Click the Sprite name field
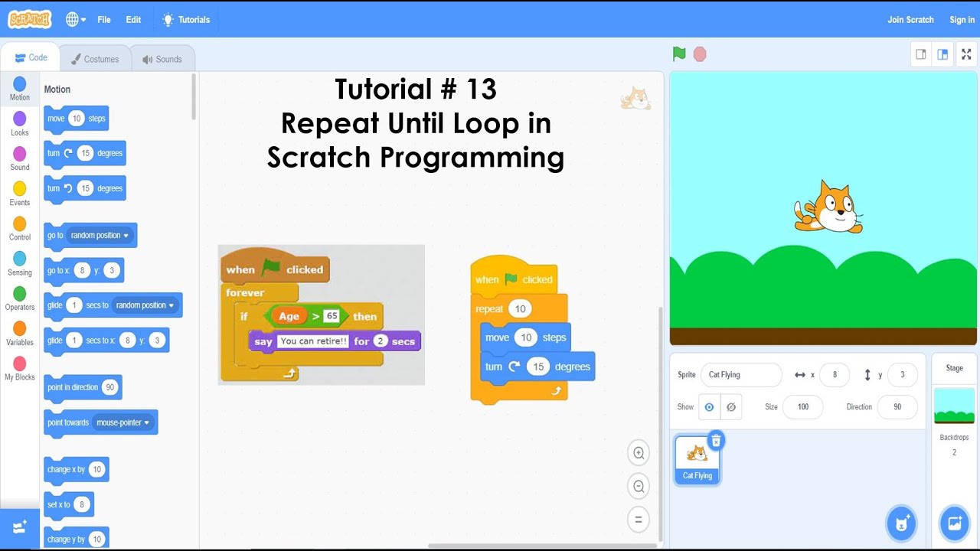The width and height of the screenshot is (980, 551). 740,375
